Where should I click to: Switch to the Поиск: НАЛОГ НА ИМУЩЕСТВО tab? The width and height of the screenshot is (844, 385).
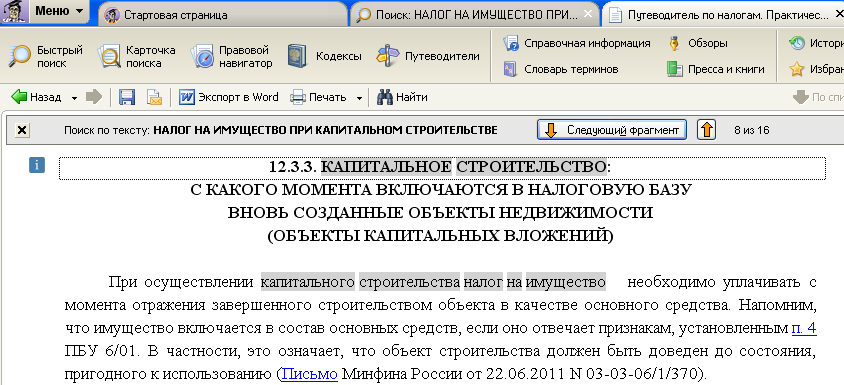coord(476,15)
